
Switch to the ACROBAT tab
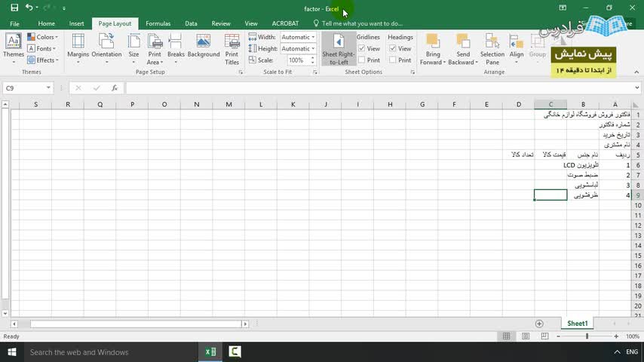click(x=285, y=24)
